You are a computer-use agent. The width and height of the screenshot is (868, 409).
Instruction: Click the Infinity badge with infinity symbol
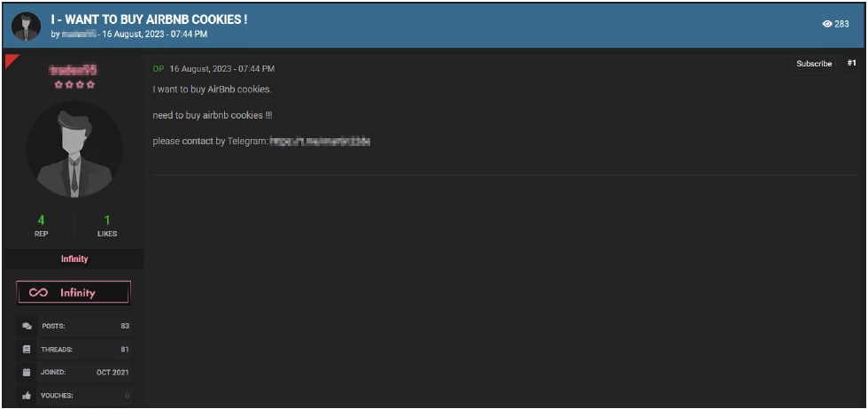[x=74, y=292]
